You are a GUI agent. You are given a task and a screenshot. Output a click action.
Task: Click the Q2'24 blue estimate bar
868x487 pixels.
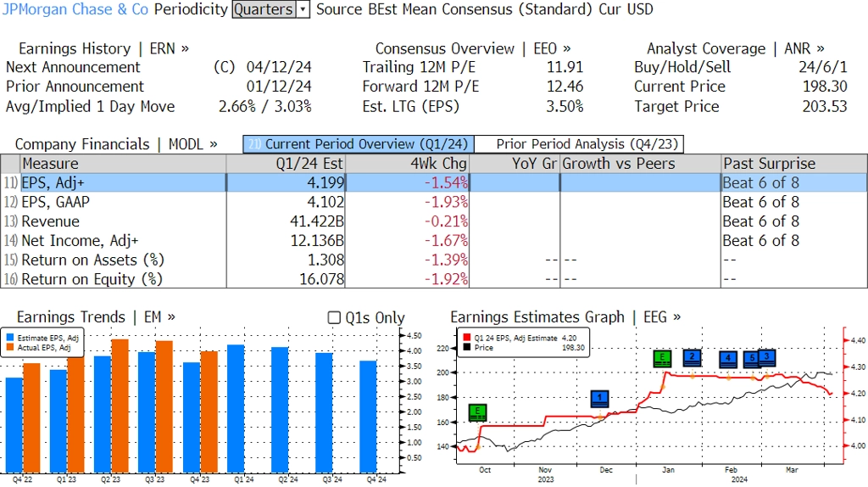click(280, 410)
